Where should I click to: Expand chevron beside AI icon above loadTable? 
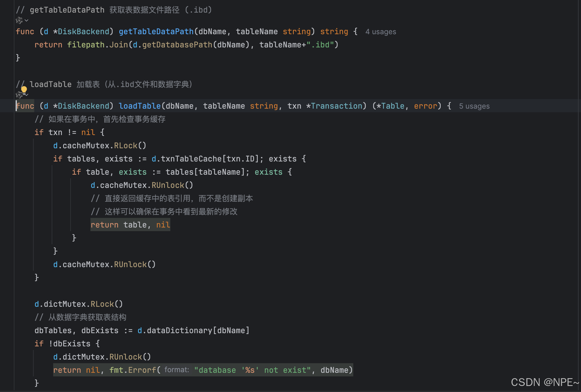26,95
